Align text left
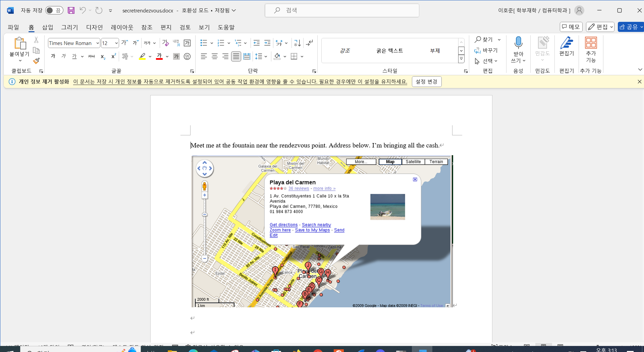The image size is (644, 352). pyautogui.click(x=204, y=56)
